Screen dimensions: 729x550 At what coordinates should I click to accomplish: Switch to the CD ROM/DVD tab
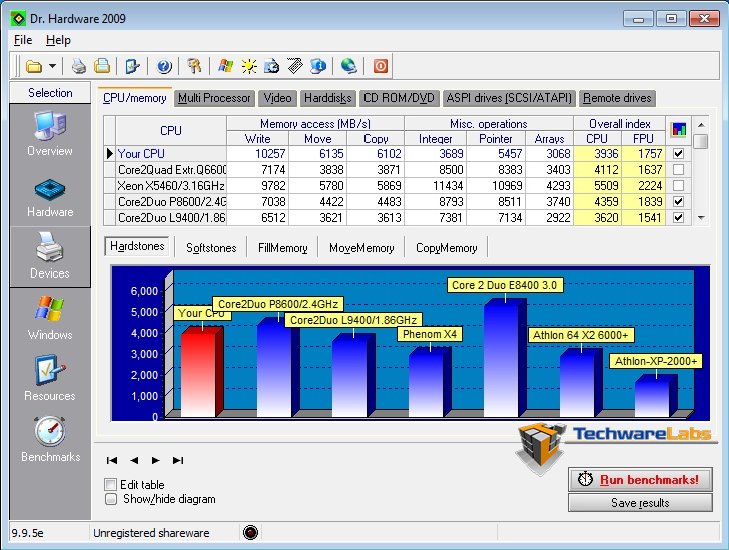(399, 98)
